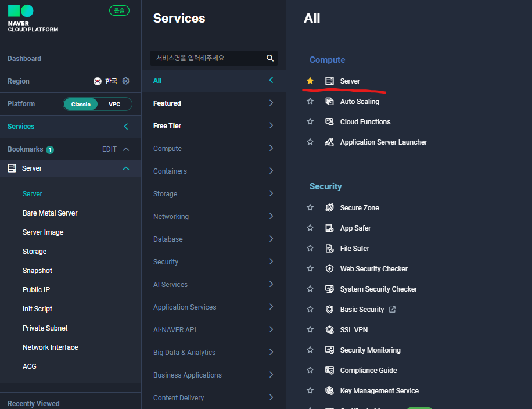
Task: Expand the Storage category arrow
Action: [271, 193]
